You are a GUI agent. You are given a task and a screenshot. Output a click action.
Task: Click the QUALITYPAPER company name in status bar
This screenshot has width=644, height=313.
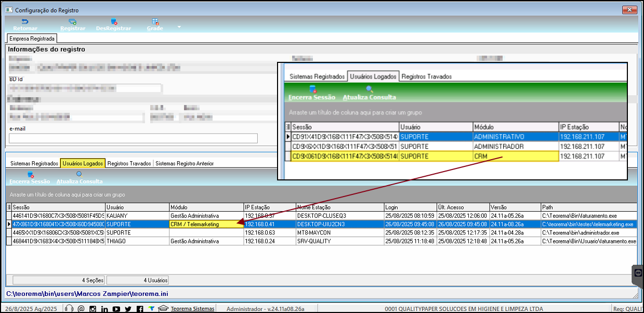(x=464, y=309)
